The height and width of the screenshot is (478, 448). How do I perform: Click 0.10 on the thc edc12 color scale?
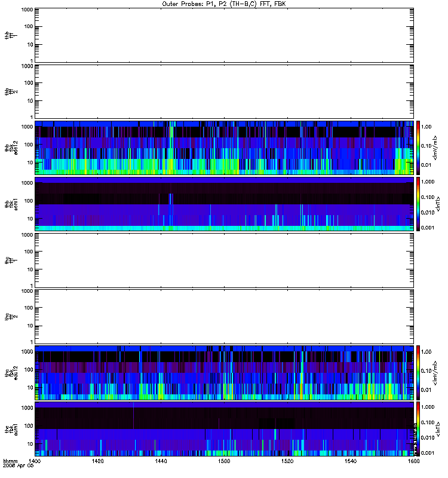click(426, 370)
